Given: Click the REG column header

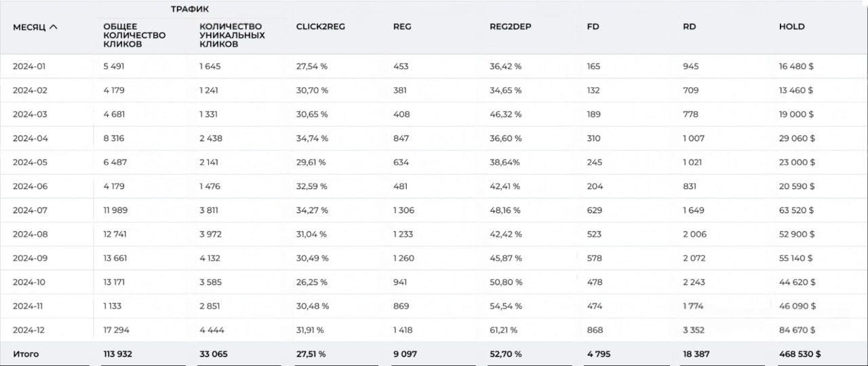Looking at the screenshot, I should (402, 26).
